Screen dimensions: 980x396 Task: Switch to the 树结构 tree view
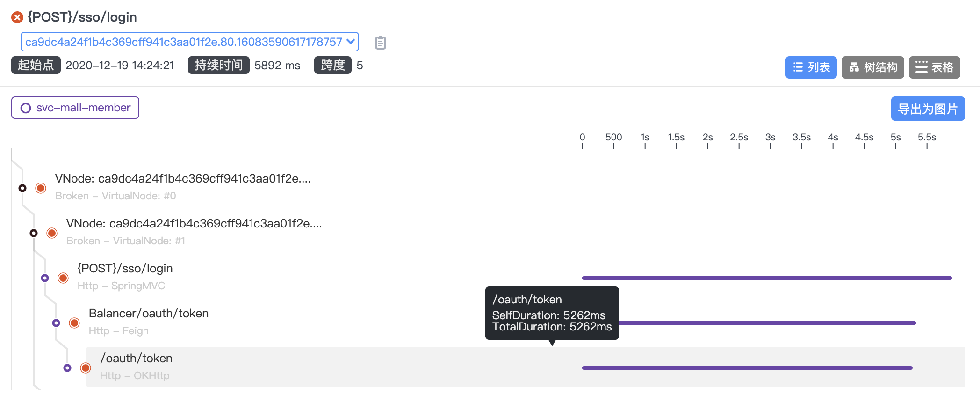(x=872, y=67)
